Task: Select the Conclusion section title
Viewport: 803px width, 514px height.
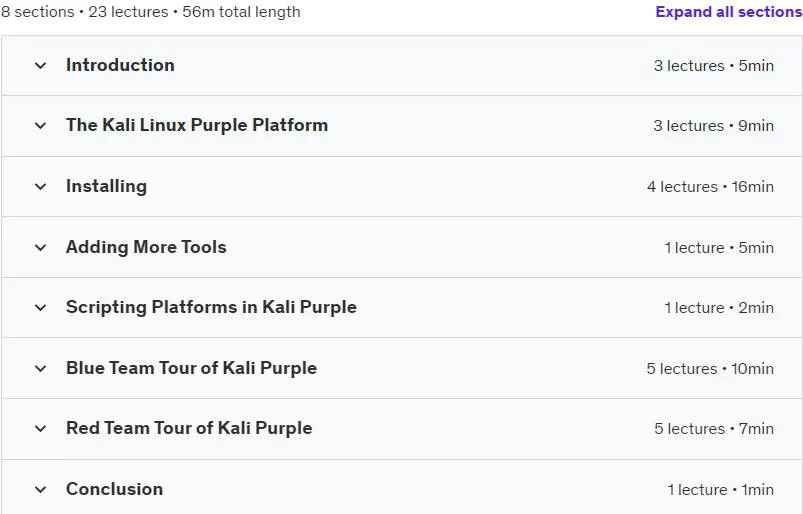Action: click(114, 489)
